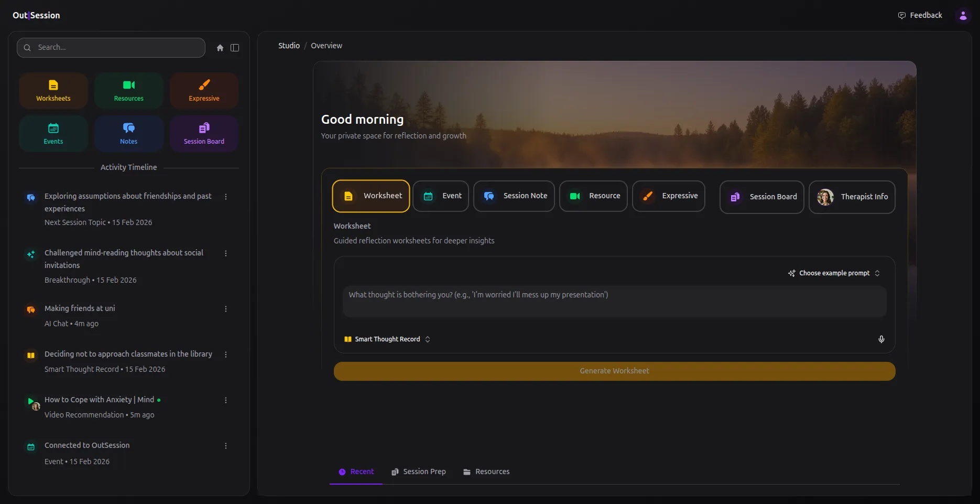Image resolution: width=980 pixels, height=504 pixels.
Task: Open the Events calendar tile
Action: 53,134
